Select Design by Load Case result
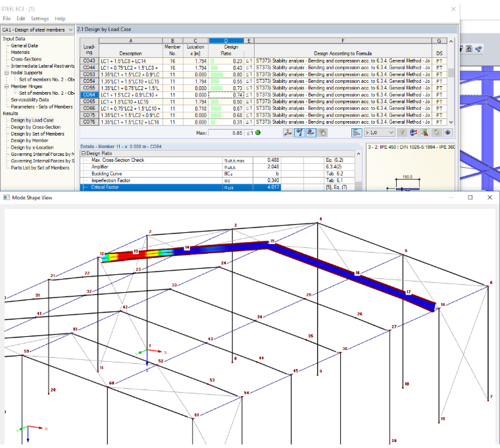Image resolution: width=500 pixels, height=448 pixels. pos(32,120)
